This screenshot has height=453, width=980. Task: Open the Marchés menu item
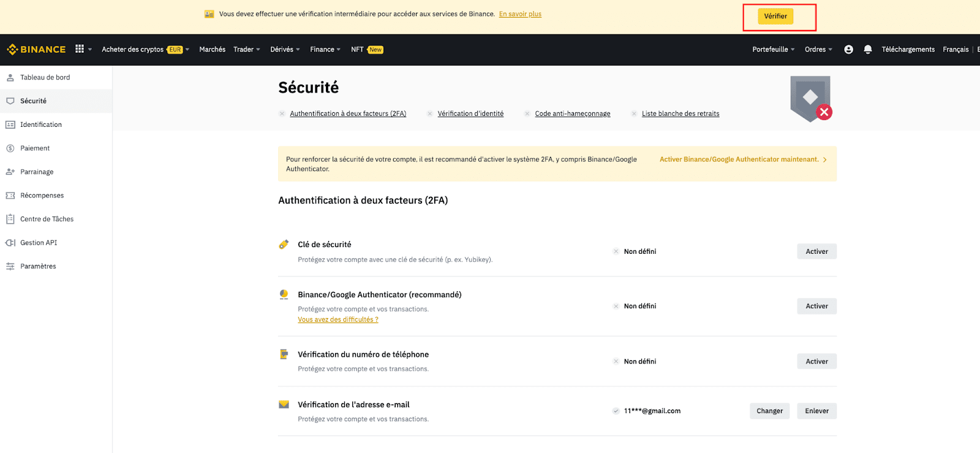213,50
